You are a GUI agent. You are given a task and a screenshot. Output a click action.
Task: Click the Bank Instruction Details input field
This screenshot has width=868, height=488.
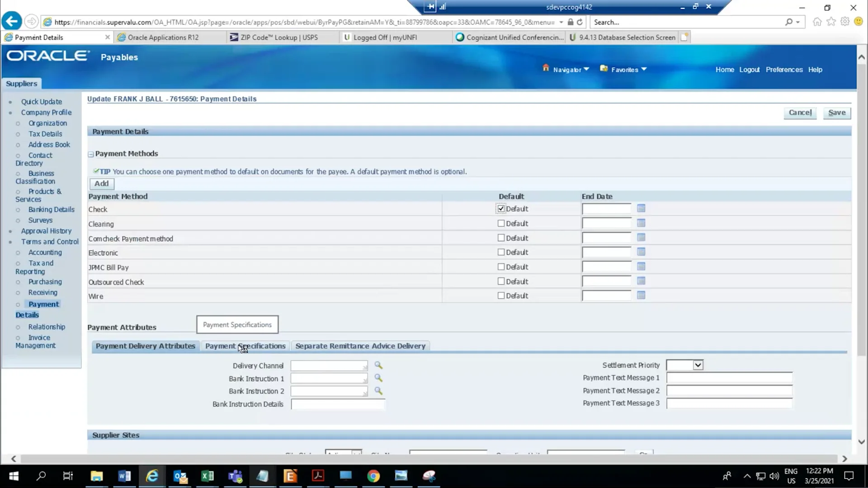(x=338, y=404)
